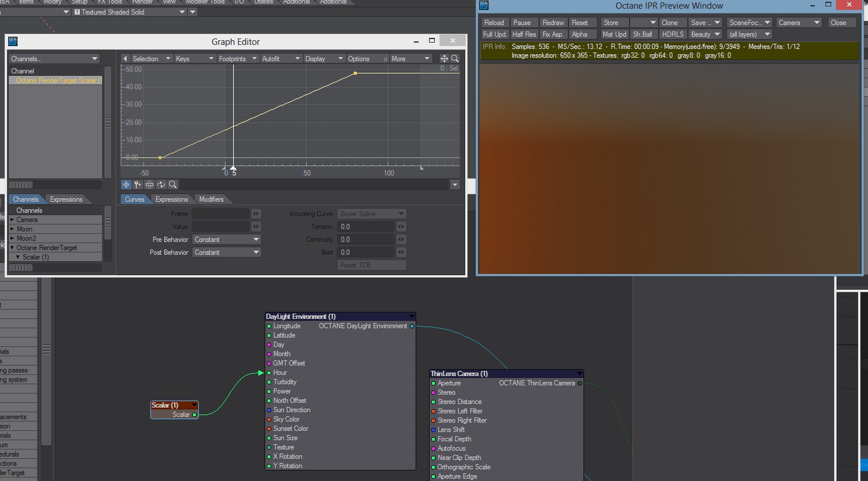Select the Add Key tool in Graph Editor
This screenshot has height=481, width=868.
(x=138, y=184)
